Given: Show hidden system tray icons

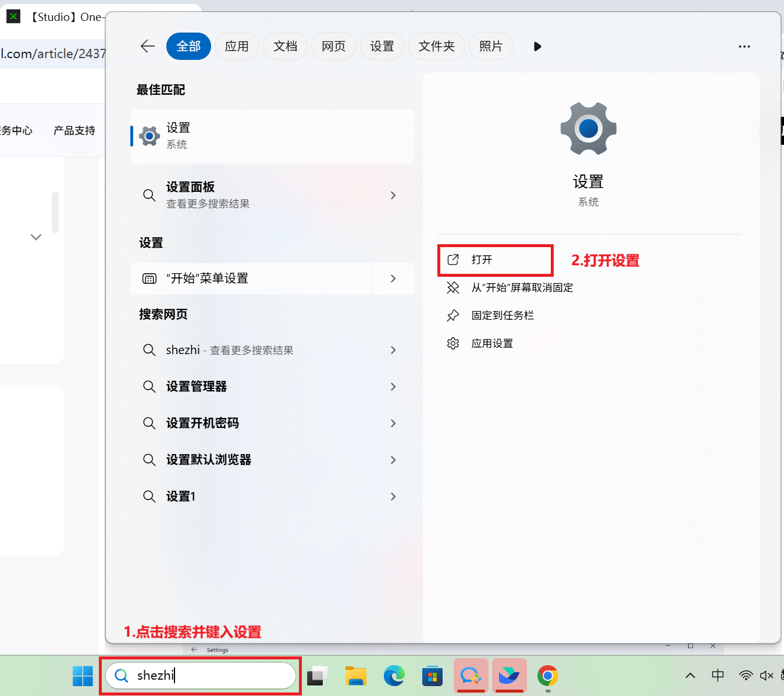Looking at the screenshot, I should 690,676.
